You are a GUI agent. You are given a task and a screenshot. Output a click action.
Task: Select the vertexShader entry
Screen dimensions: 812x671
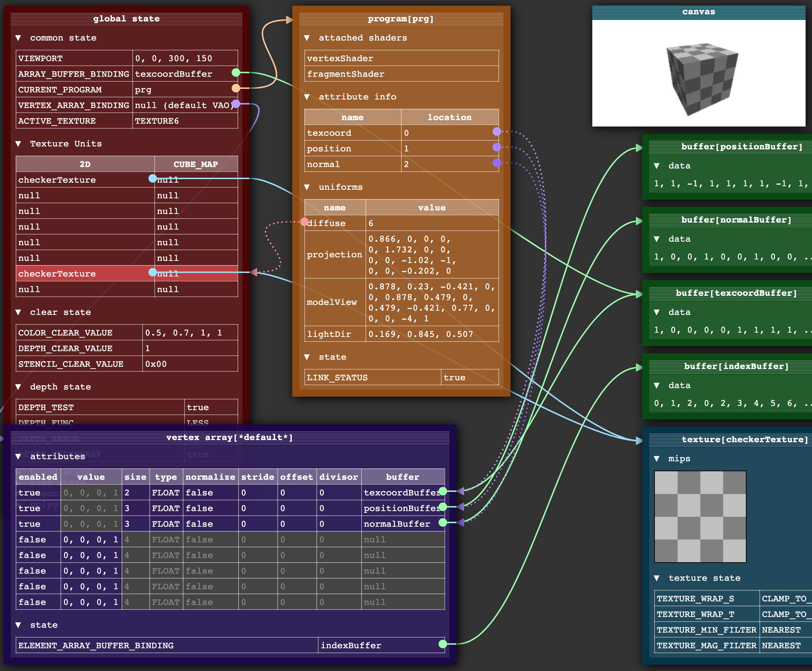point(401,58)
